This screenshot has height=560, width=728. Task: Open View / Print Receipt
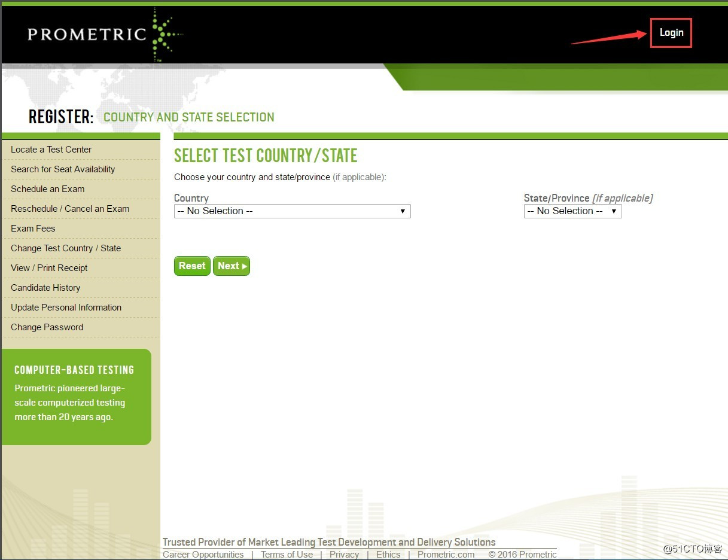[49, 268]
